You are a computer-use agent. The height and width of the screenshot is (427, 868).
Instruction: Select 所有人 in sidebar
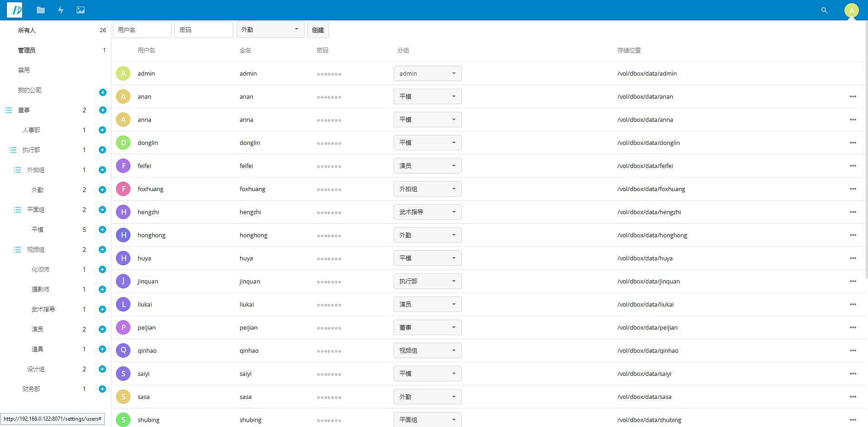[x=27, y=30]
